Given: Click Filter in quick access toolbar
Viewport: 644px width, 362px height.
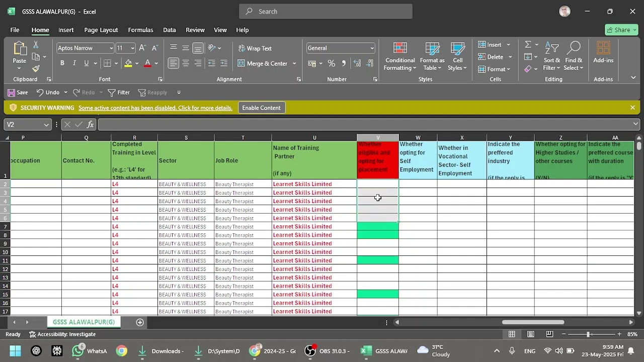Looking at the screenshot, I should coord(119,93).
